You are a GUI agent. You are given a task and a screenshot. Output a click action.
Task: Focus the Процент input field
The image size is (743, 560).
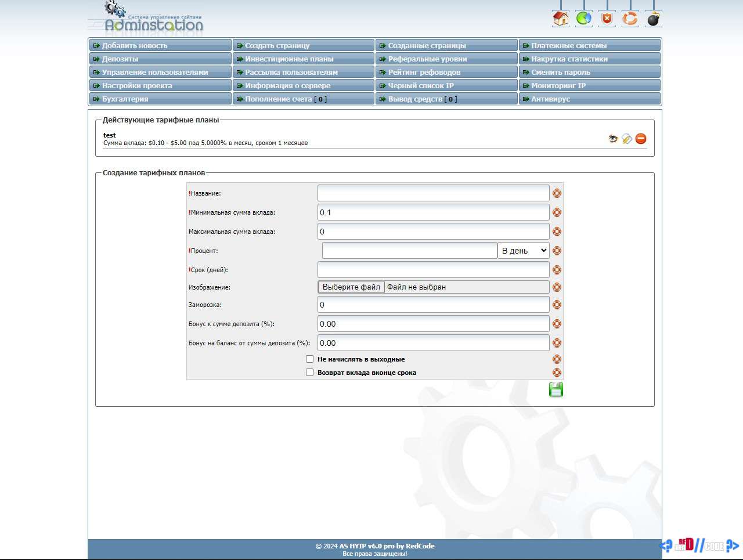409,251
